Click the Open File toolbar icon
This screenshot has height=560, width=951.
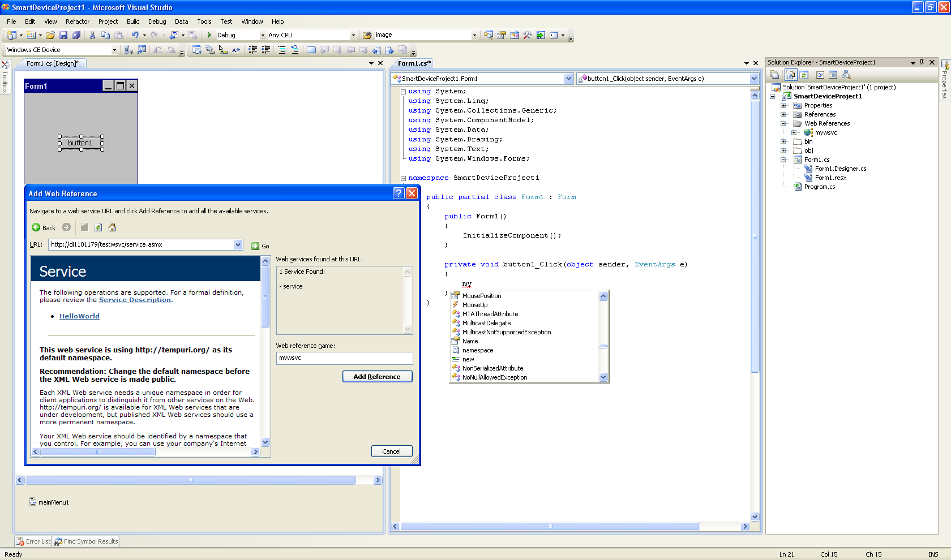50,35
